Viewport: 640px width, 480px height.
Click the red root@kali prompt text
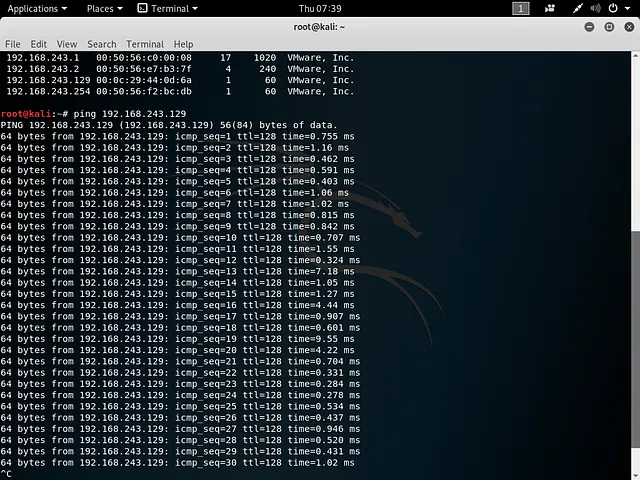[x=26, y=114]
